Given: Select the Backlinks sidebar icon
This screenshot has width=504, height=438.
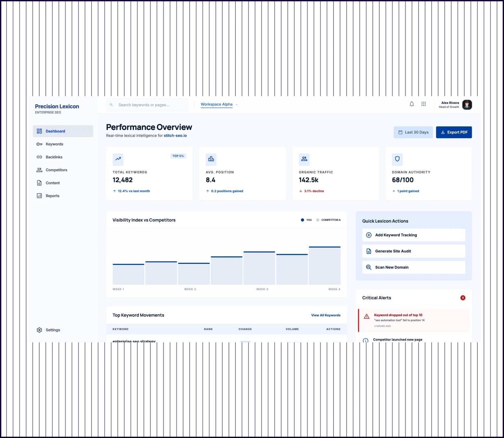Looking at the screenshot, I should tap(39, 157).
